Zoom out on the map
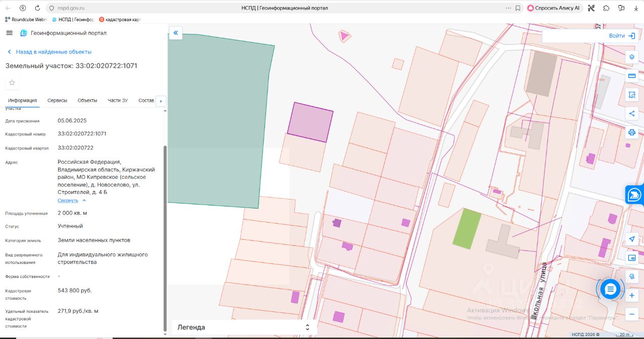Viewport: 644px width, 339px height. [x=632, y=314]
